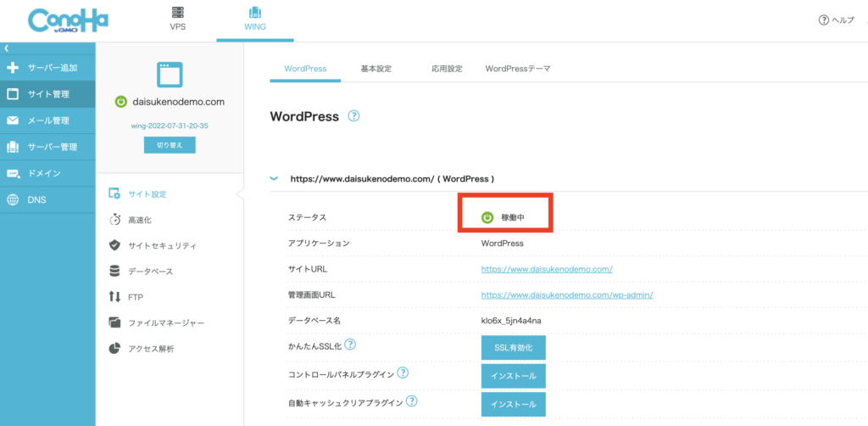Collapse the https://www.daisukenodemo.com/ WordPress section
Screen dimensions: 868x426
click(274, 179)
